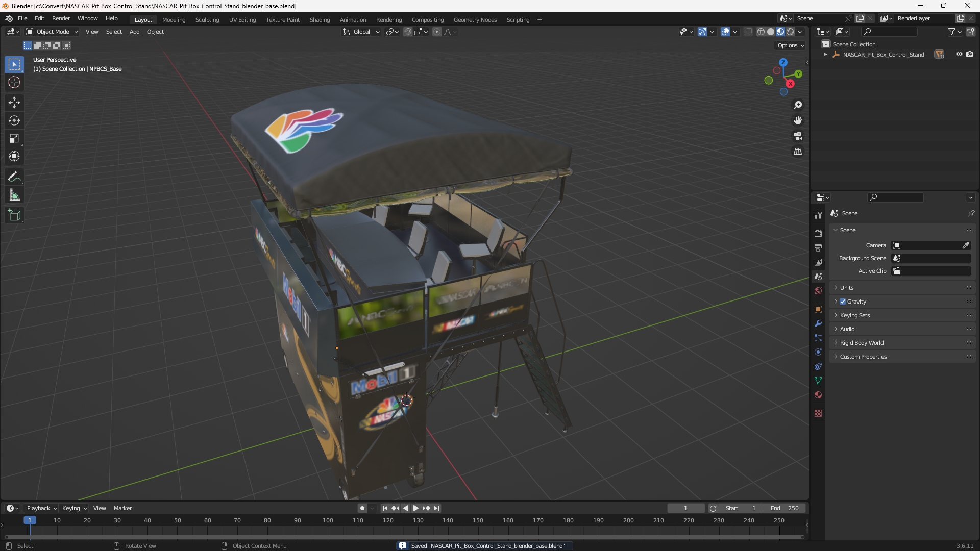This screenshot has width=980, height=551.
Task: Open the Options dropdown in viewport
Action: point(791,45)
